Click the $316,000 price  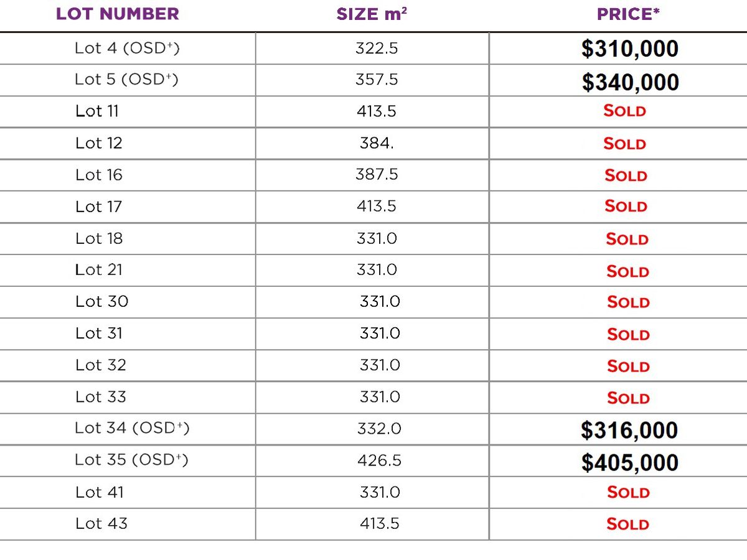click(629, 430)
